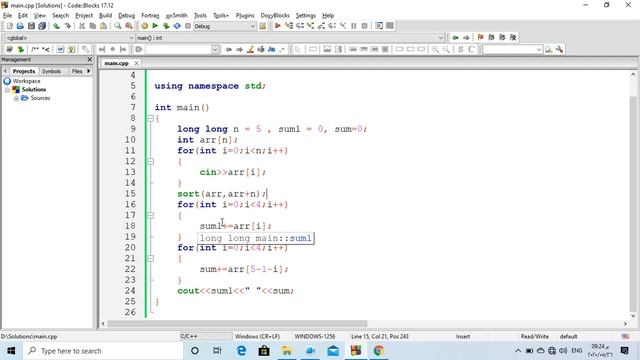Switch to the Files tab
Screen dimensions: 640x360
(77, 71)
